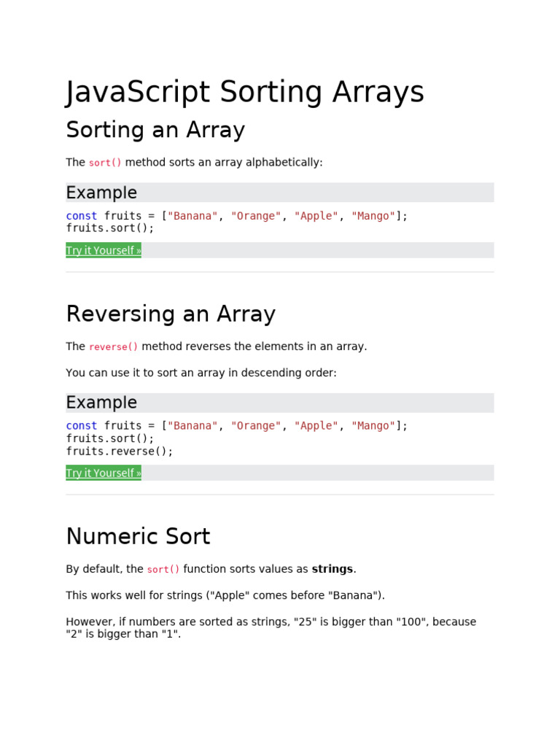
Task: Click "Orange" string in the Sorting example code
Action: point(256,216)
